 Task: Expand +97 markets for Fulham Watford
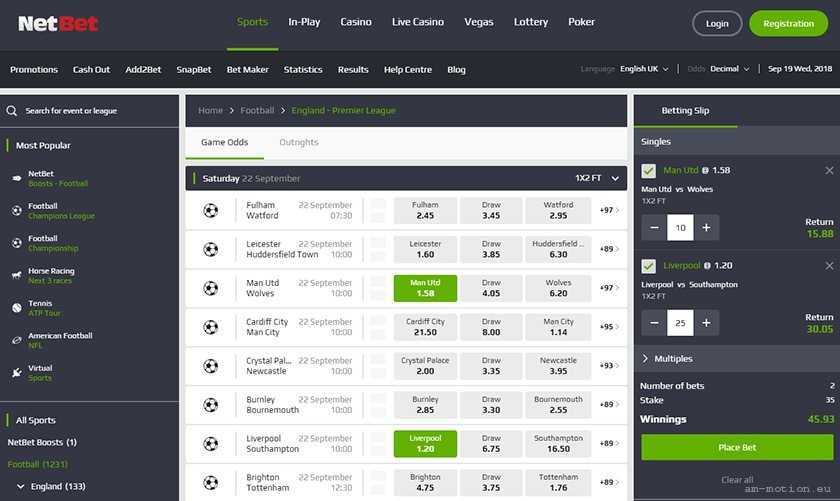609,210
